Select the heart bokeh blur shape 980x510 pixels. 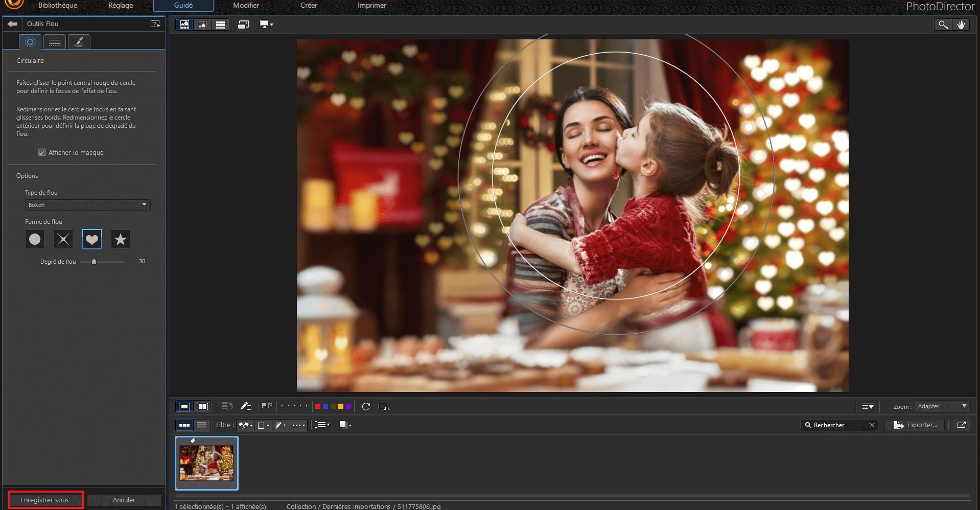click(92, 239)
